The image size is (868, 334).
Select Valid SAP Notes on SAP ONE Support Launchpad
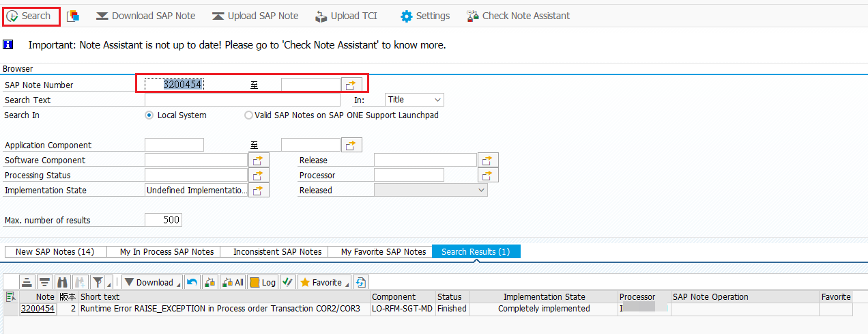[248, 115]
